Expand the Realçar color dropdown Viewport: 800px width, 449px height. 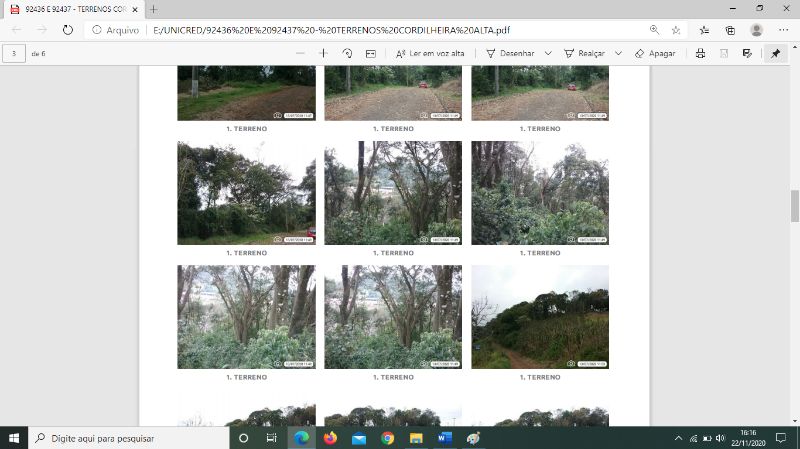[618, 53]
